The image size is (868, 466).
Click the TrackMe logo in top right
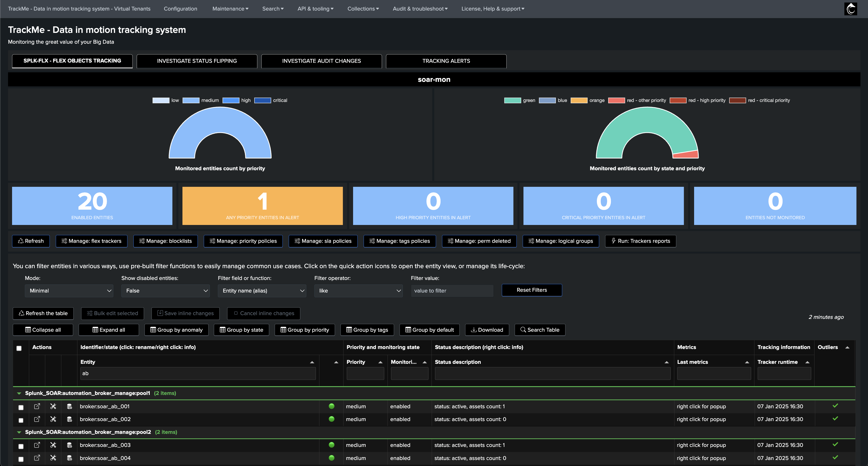coord(850,9)
